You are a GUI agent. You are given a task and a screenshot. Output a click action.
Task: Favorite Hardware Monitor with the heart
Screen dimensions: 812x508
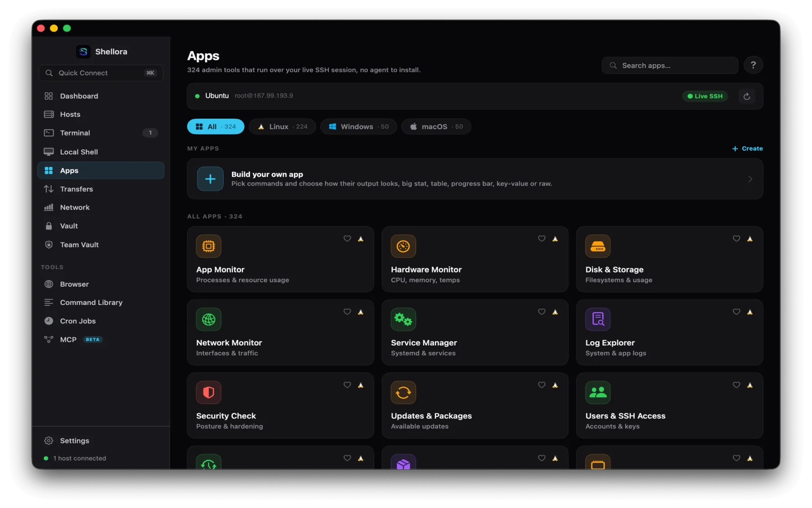[542, 239]
